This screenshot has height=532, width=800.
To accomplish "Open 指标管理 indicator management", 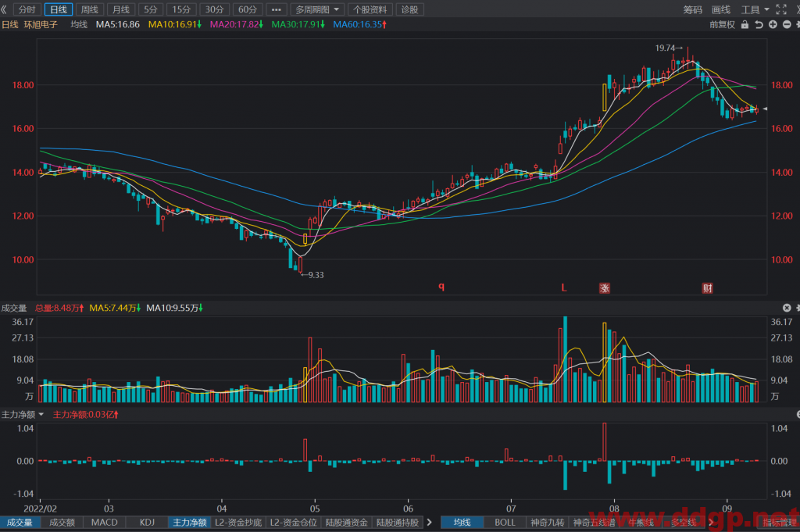I will [x=780, y=523].
